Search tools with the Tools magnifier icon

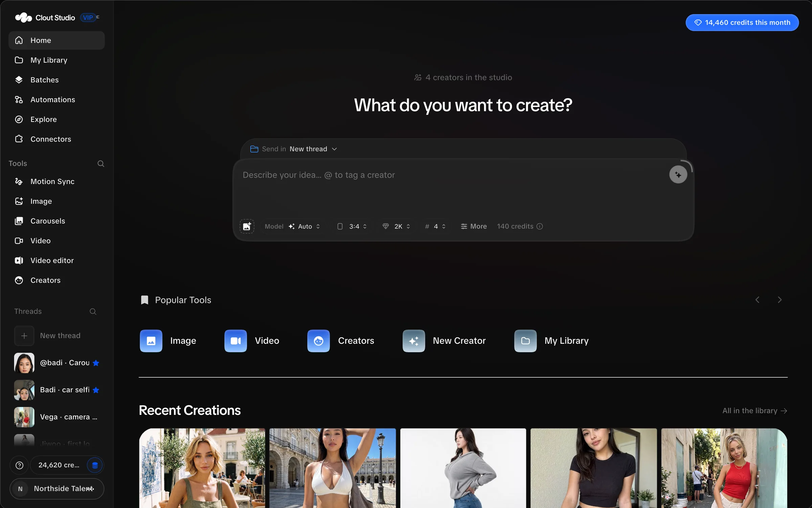[x=100, y=164]
